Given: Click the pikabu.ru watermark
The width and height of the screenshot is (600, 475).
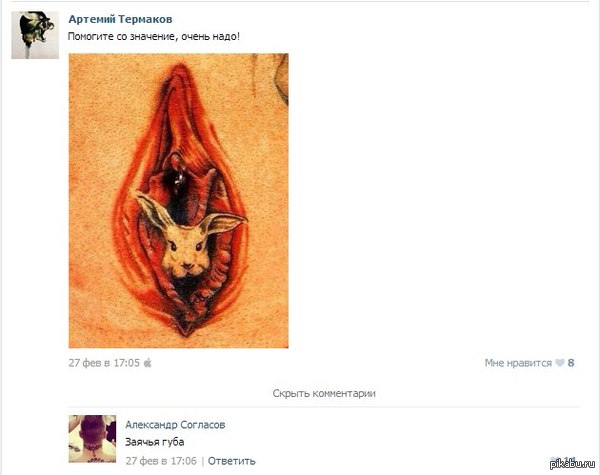Looking at the screenshot, I should click(573, 463).
